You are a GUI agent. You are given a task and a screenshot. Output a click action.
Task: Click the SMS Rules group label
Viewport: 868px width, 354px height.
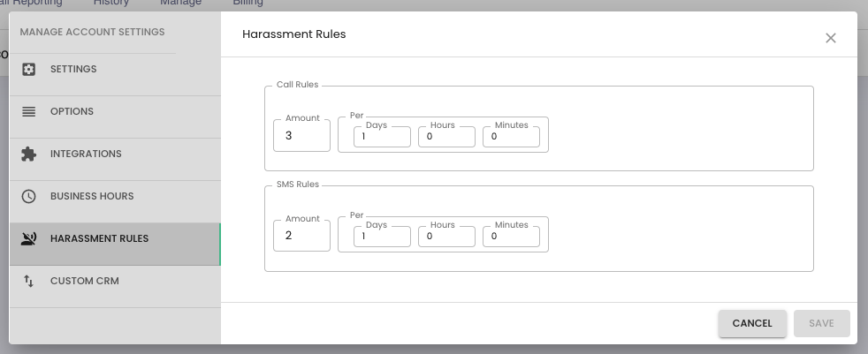[298, 185]
